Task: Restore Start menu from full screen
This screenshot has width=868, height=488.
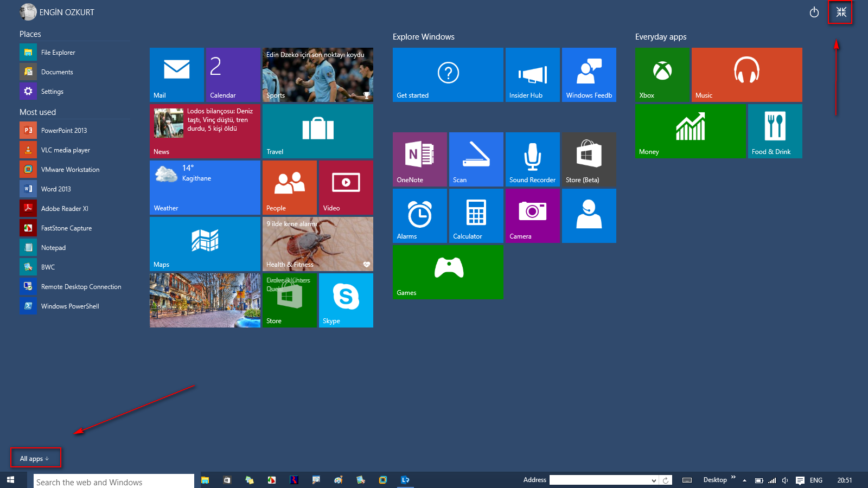Action: coord(841,12)
